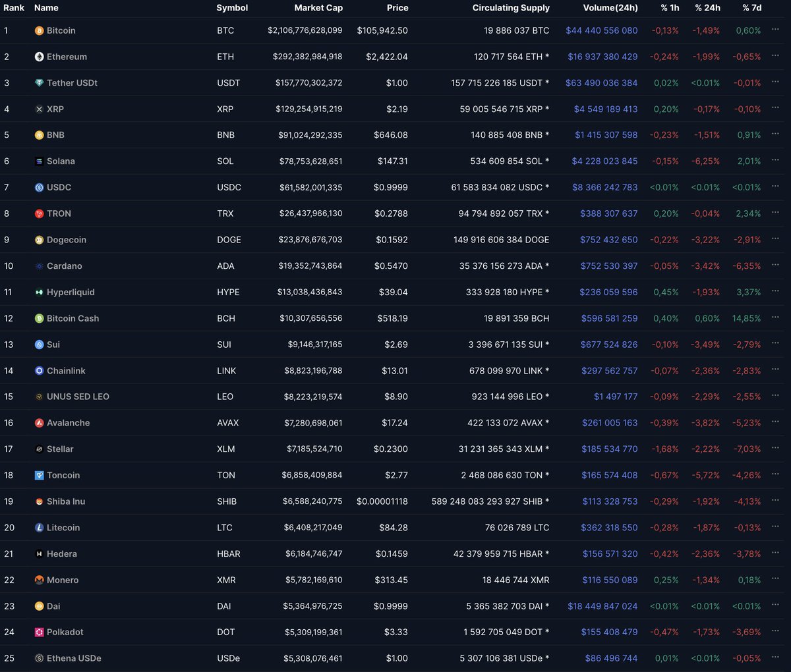This screenshot has width=791, height=672.
Task: Sort by Symbol column header
Action: 232,8
